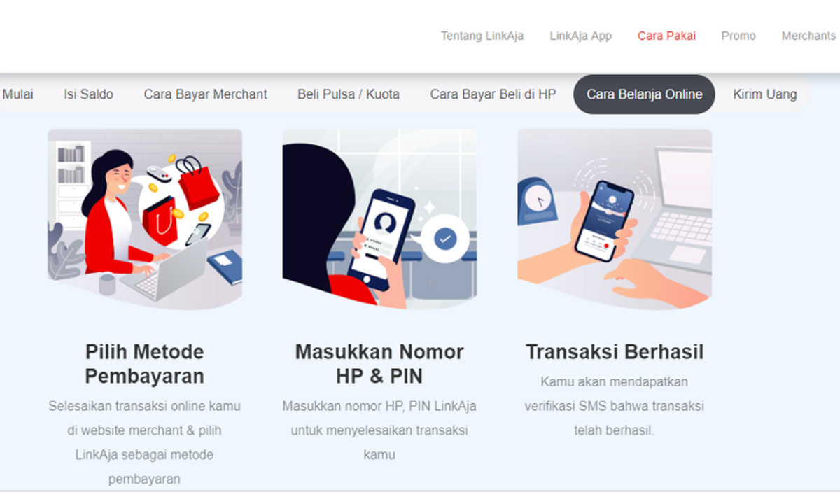
Task: Click the Transaksi Berhasil heading
Action: (615, 351)
